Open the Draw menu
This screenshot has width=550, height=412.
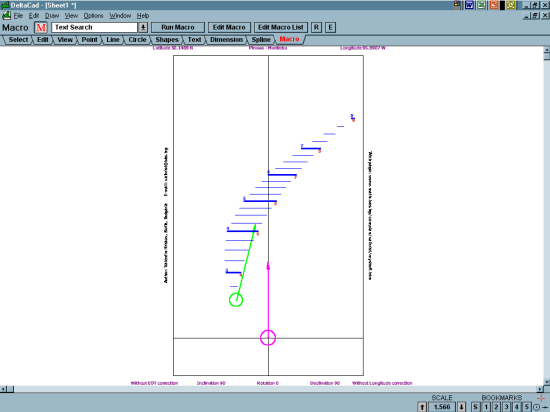[52, 16]
